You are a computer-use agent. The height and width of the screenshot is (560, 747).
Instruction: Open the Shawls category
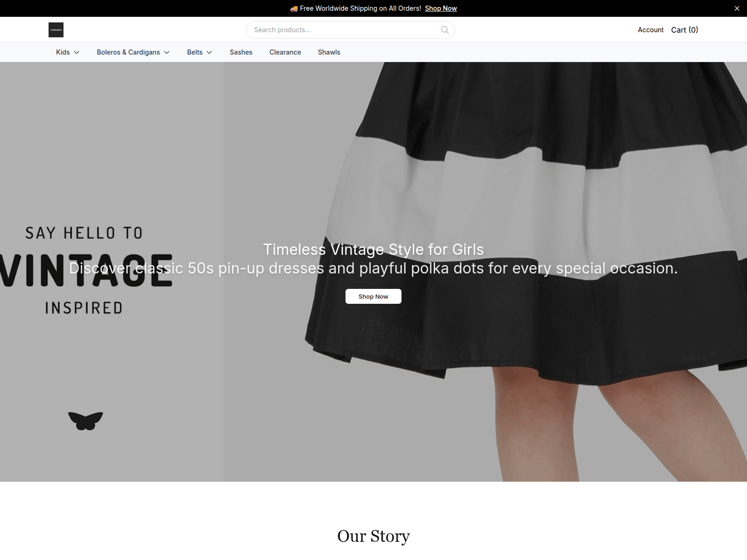[x=329, y=52]
